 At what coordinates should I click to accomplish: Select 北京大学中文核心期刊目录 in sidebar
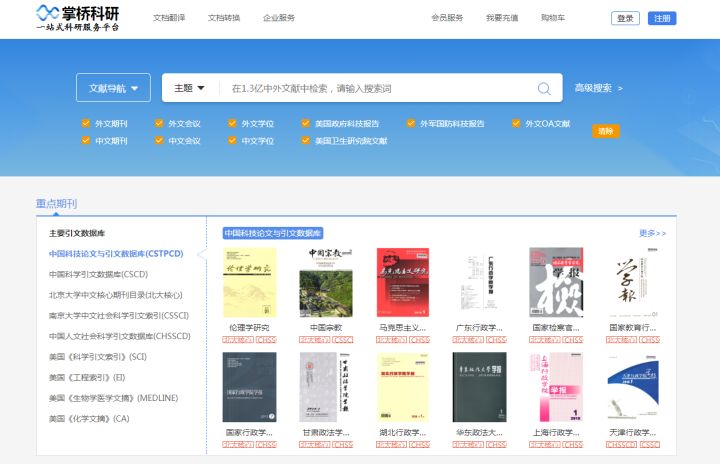(116, 295)
